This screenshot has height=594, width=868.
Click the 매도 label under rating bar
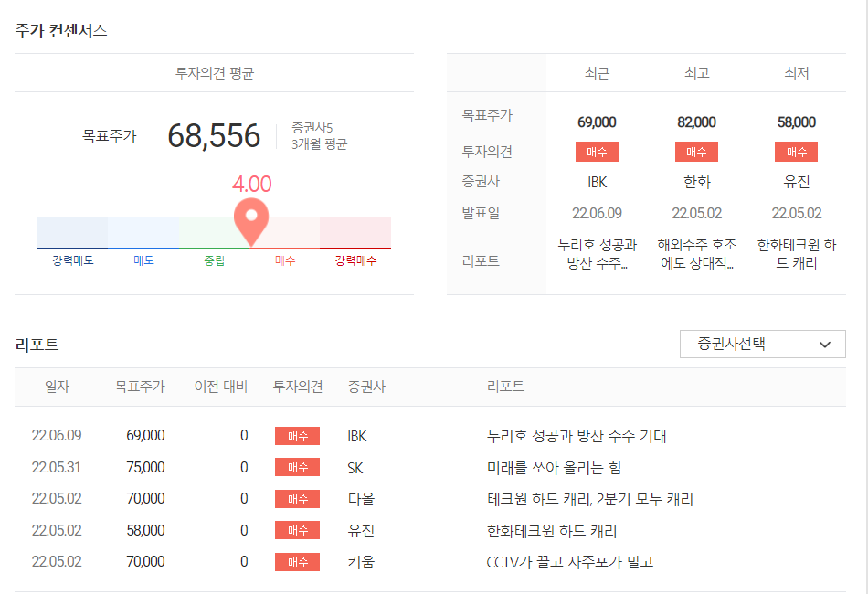point(144,260)
